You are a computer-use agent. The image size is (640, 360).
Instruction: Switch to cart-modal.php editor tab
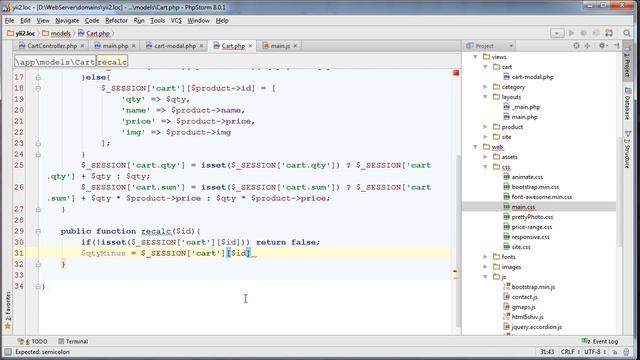click(175, 46)
